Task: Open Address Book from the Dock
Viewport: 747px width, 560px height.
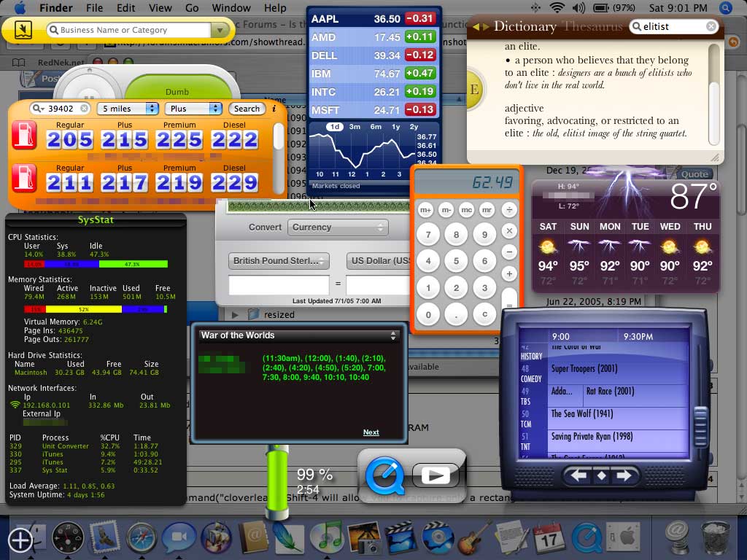Action: coord(252,537)
